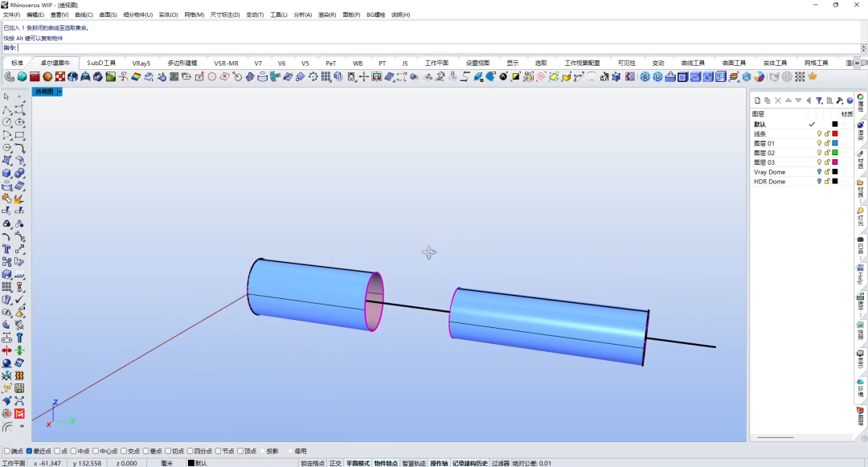Click the rainbow gradient surface toolbar icon
The height and width of the screenshot is (467, 868).
point(136,77)
